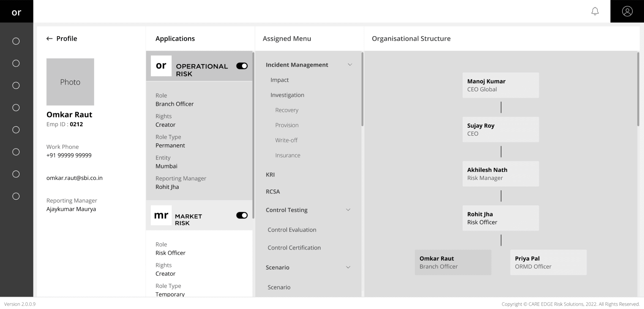
Task: Toggle the Market Risk application switch
Action: [x=242, y=216]
